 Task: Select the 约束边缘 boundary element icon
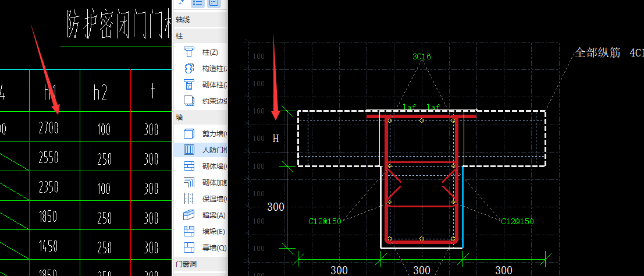[189, 101]
